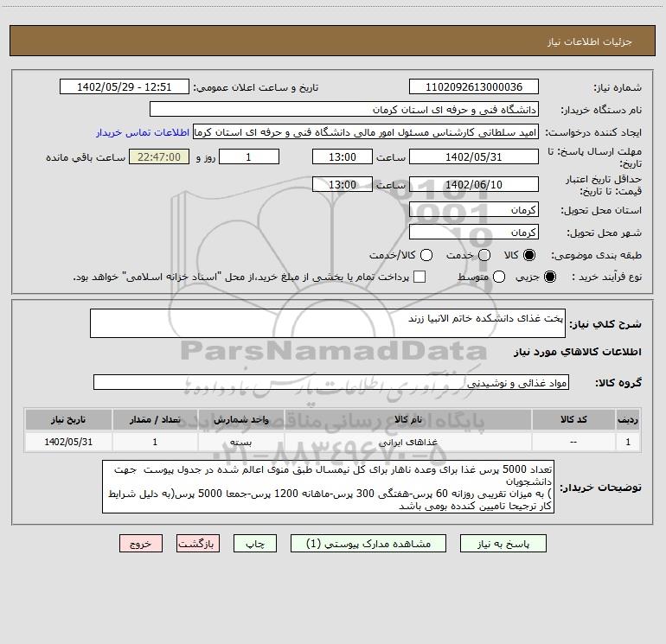This screenshot has height=644, width=666.
Task: Click the اطلاعات کالاهای مورد نیاز heading
Action: click(577, 352)
